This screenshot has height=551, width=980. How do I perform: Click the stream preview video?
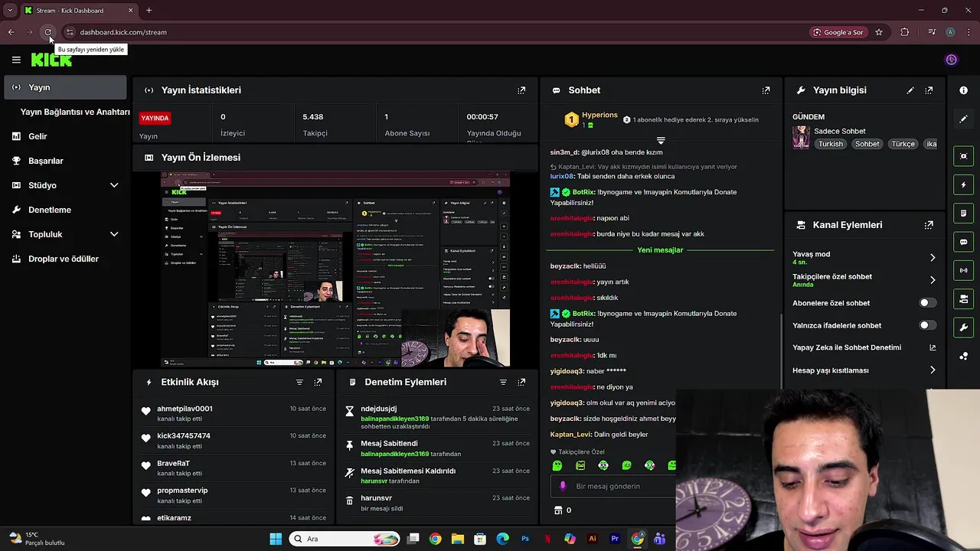click(335, 269)
